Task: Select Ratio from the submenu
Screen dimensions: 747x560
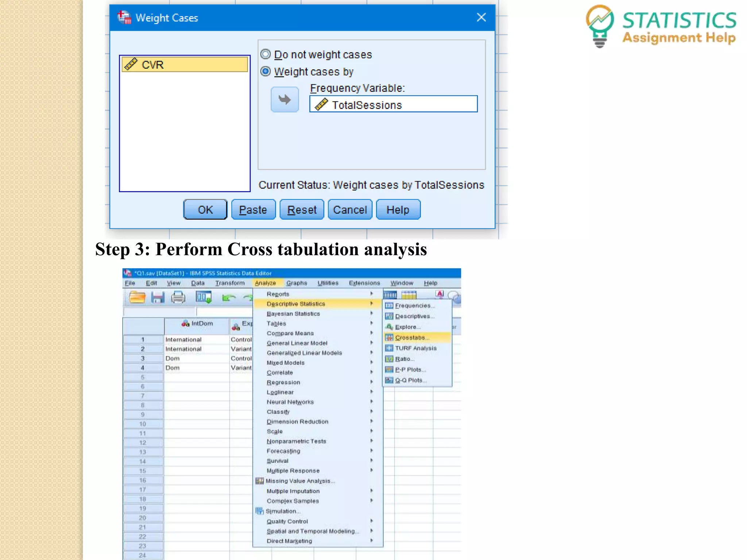Action: 417,359
